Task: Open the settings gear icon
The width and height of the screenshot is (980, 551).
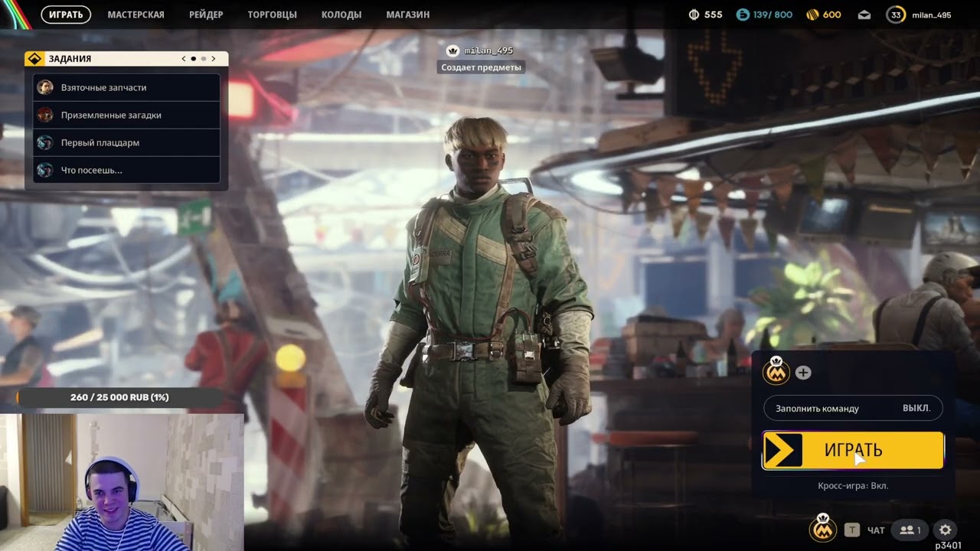Action: 946,530
